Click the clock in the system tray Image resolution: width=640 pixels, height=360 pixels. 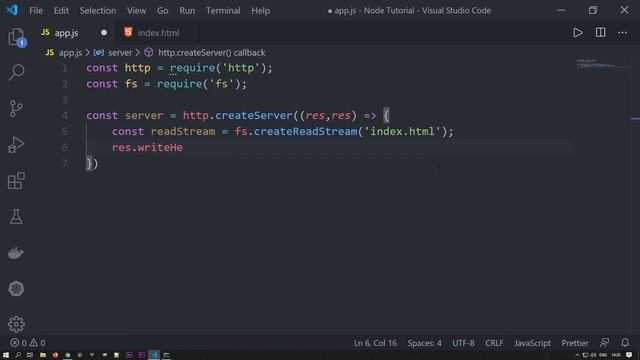point(616,355)
